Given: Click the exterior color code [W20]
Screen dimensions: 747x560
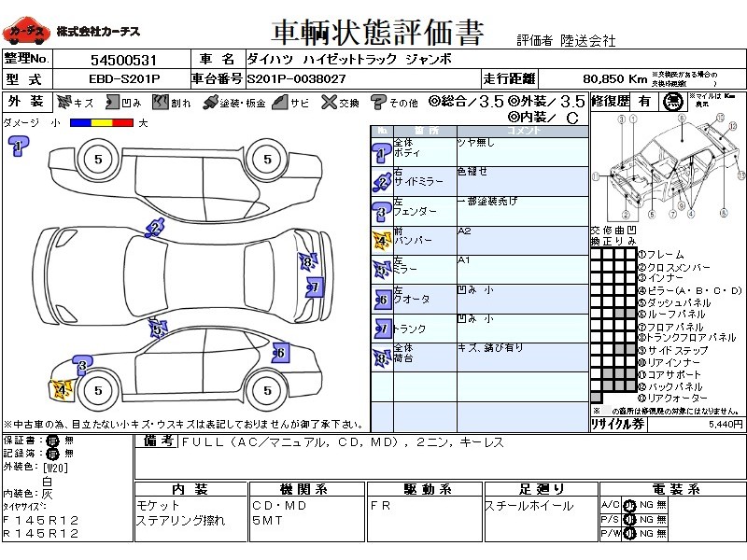Looking at the screenshot, I should click(x=56, y=468).
